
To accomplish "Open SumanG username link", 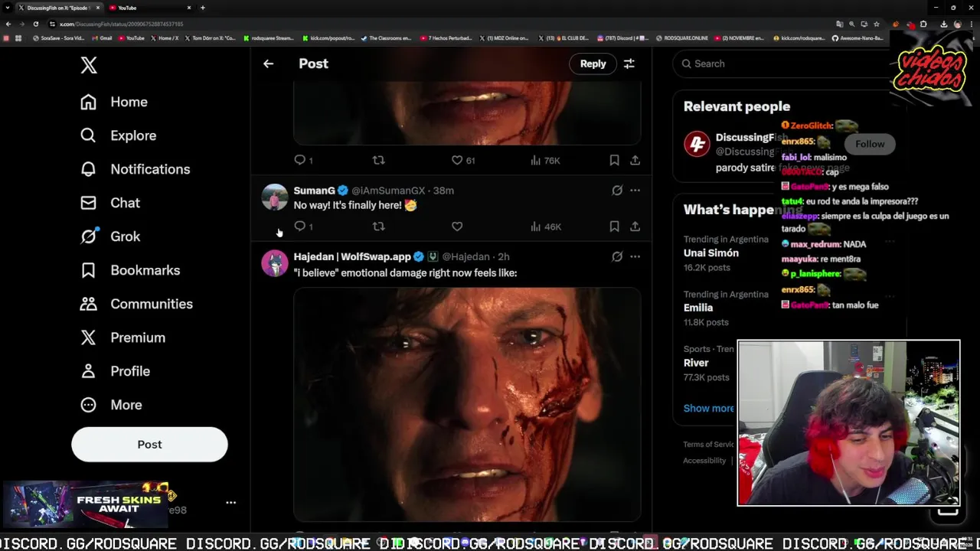I will [x=315, y=191].
